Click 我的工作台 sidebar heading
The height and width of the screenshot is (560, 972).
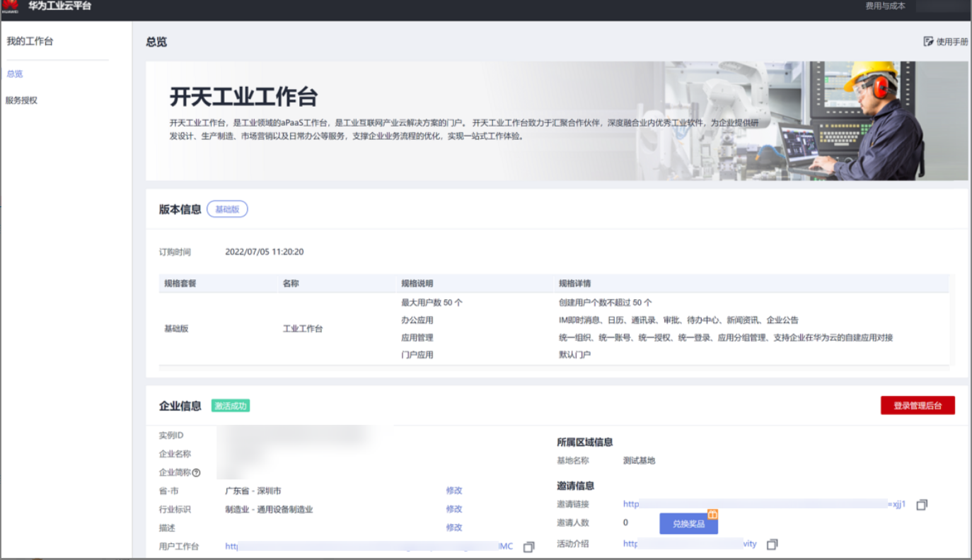coord(30,41)
